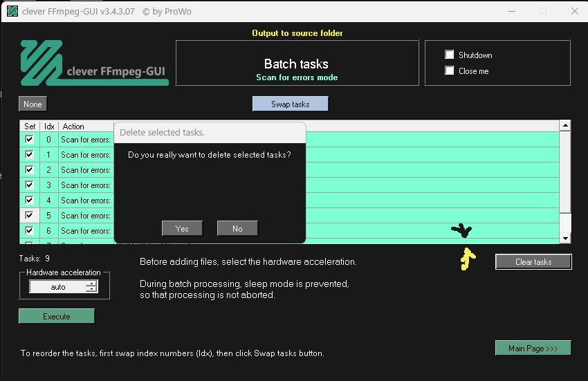This screenshot has width=588, height=381.
Task: Cancel deletion with the No button
Action: (x=237, y=228)
